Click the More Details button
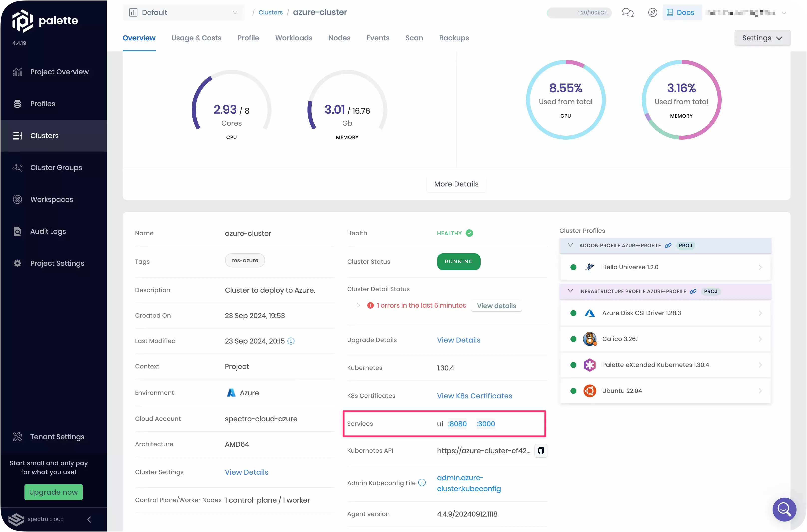Screen dimensions: 807x532 pos(456,184)
